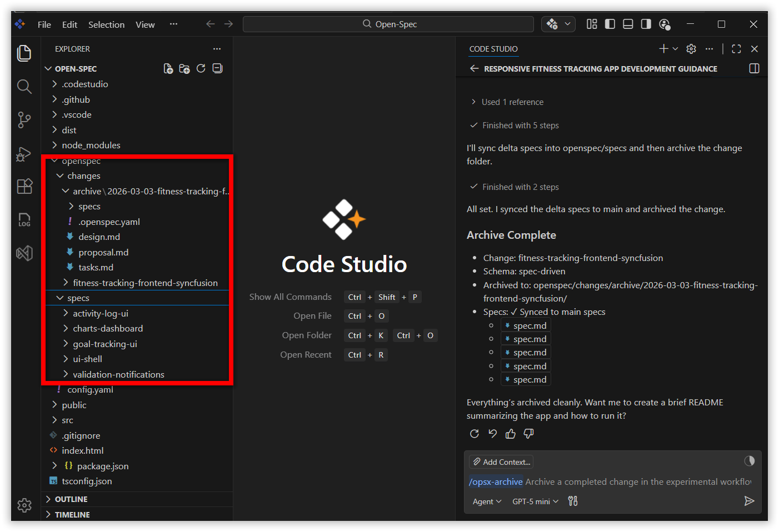Open the Selection menu
The image size is (779, 532).
coord(106,24)
